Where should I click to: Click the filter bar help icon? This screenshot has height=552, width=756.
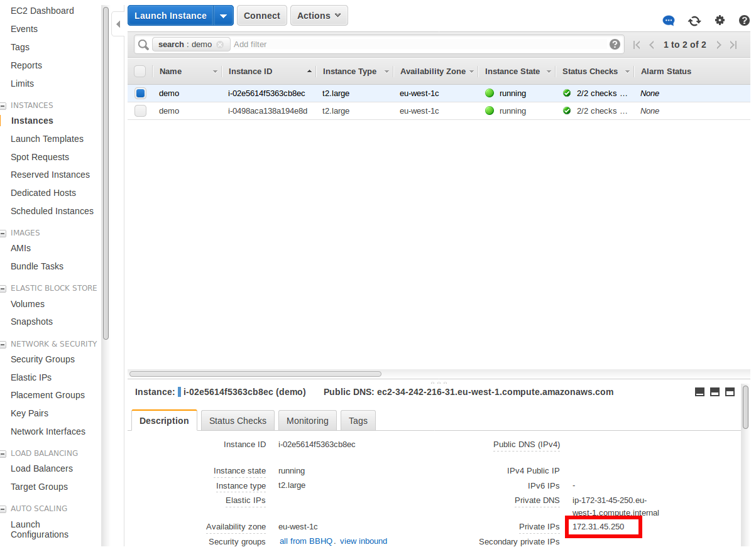615,45
